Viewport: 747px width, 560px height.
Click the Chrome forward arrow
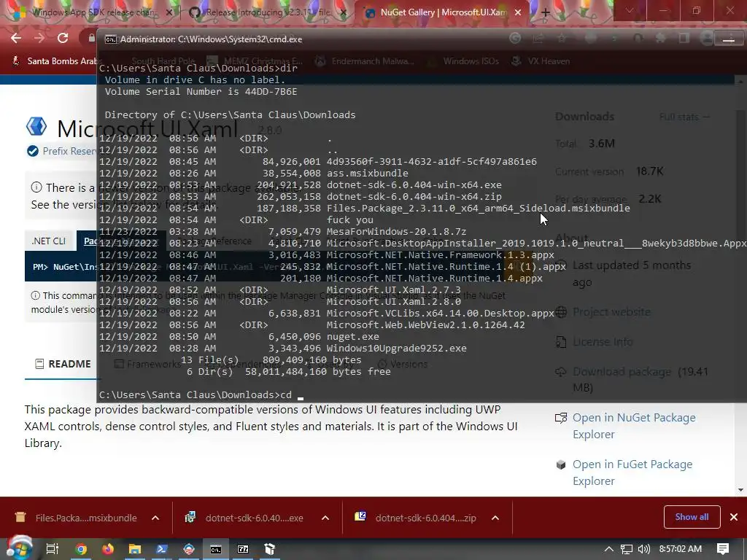tap(39, 38)
